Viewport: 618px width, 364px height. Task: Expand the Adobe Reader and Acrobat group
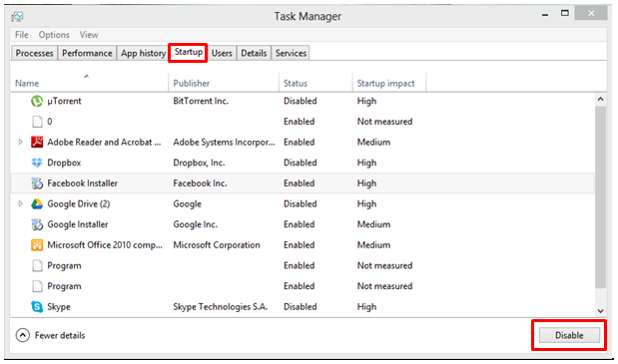point(20,142)
